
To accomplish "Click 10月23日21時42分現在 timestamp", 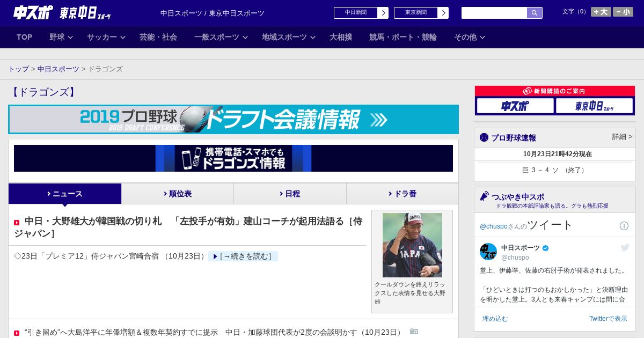I will tap(558, 154).
